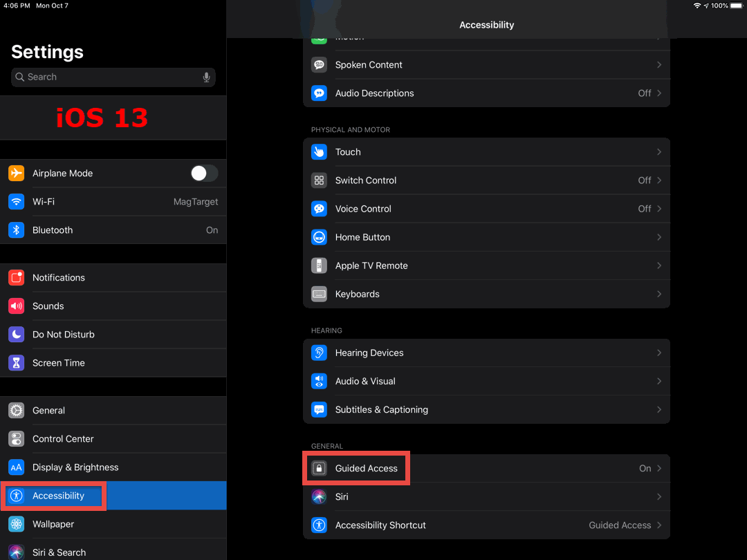Open Voice Control chevron
The width and height of the screenshot is (747, 560).
point(659,209)
